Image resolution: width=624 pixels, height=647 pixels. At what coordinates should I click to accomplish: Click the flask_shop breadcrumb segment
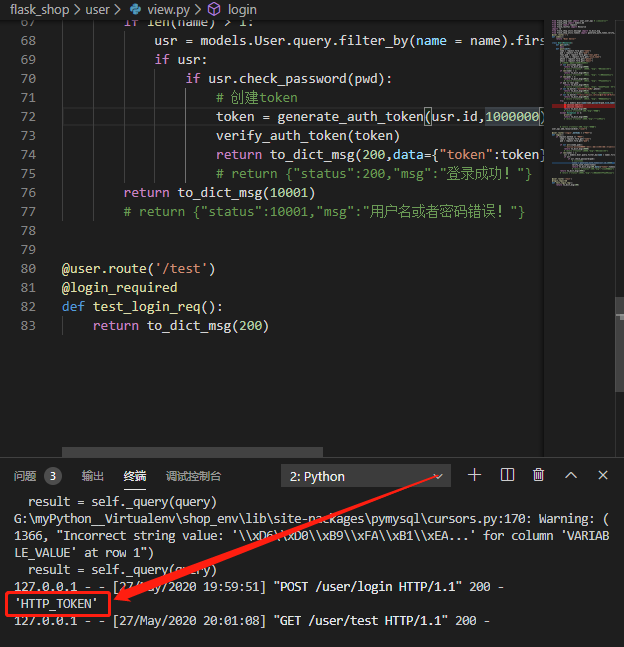click(39, 9)
